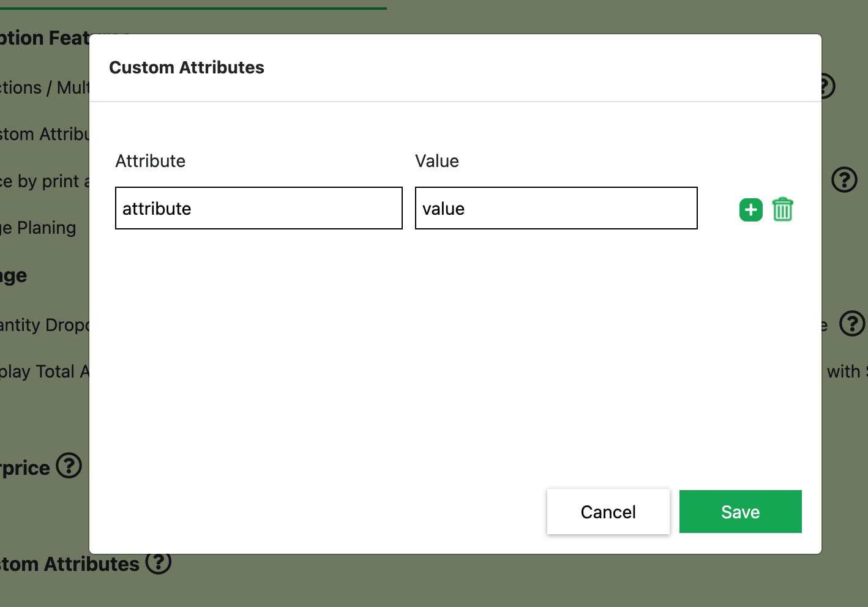Delete the attribute row with trash icon
Screen dimensions: 868x607
tap(782, 209)
